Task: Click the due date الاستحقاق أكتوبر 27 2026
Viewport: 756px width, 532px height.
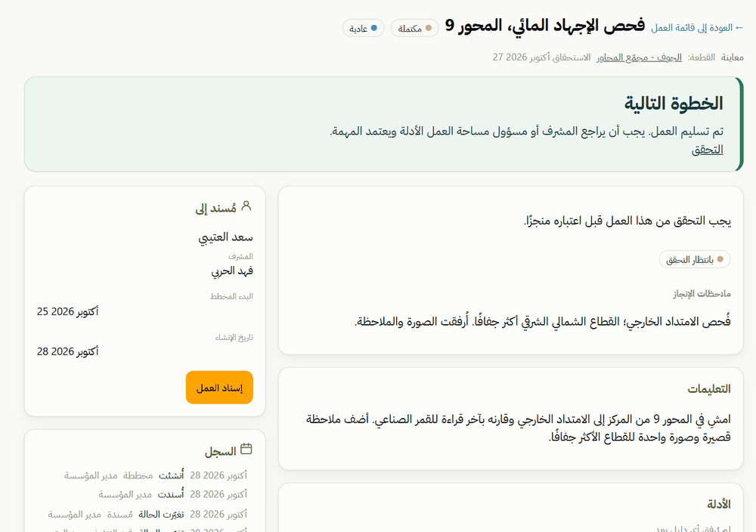Action: coord(541,57)
